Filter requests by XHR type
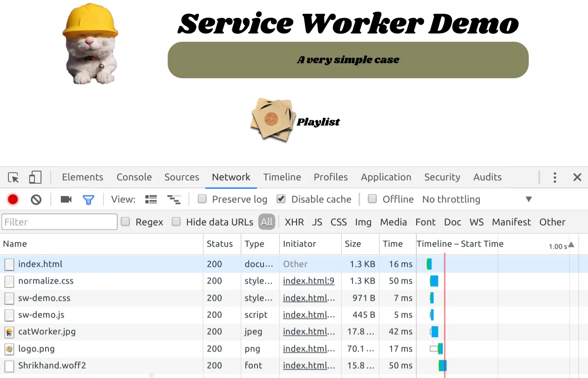The image size is (588, 378). coord(294,222)
